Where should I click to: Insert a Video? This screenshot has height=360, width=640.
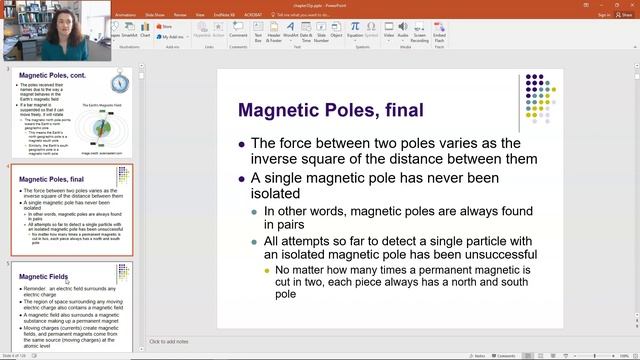click(389, 29)
